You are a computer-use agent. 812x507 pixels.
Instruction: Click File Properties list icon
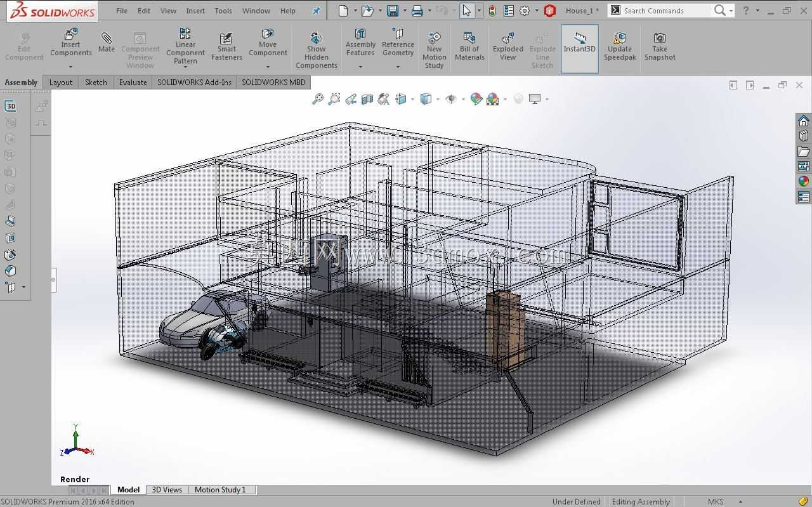click(x=508, y=11)
